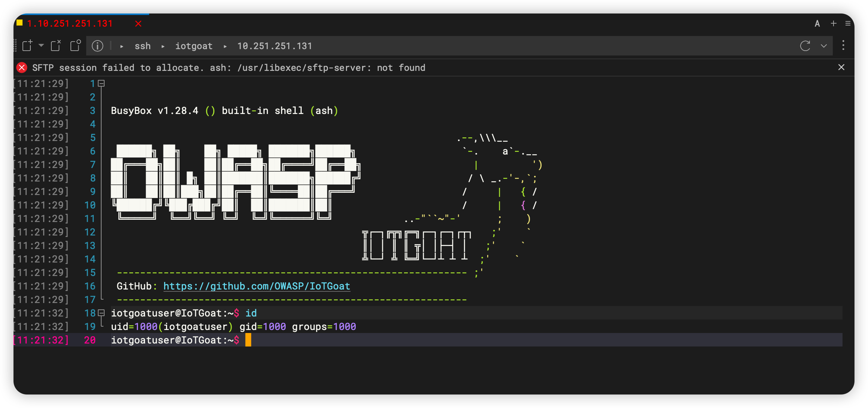This screenshot has height=408, width=868.
Task: Open the vertical three-dot options menu
Action: (x=843, y=46)
